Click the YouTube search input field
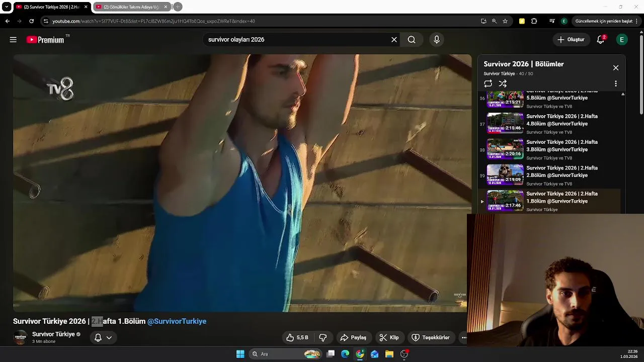This screenshot has height=362, width=644. click(297, 40)
